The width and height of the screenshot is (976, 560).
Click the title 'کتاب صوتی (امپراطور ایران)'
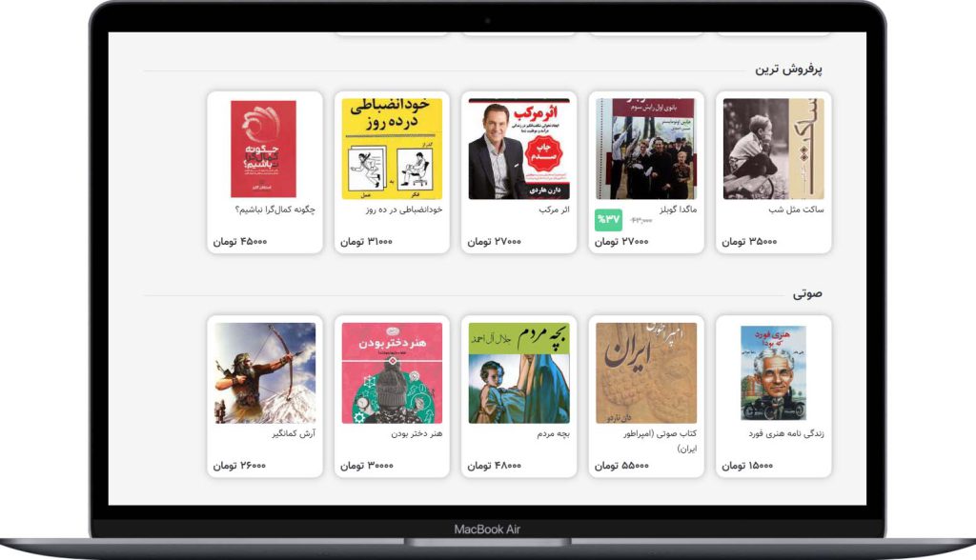coord(661,441)
